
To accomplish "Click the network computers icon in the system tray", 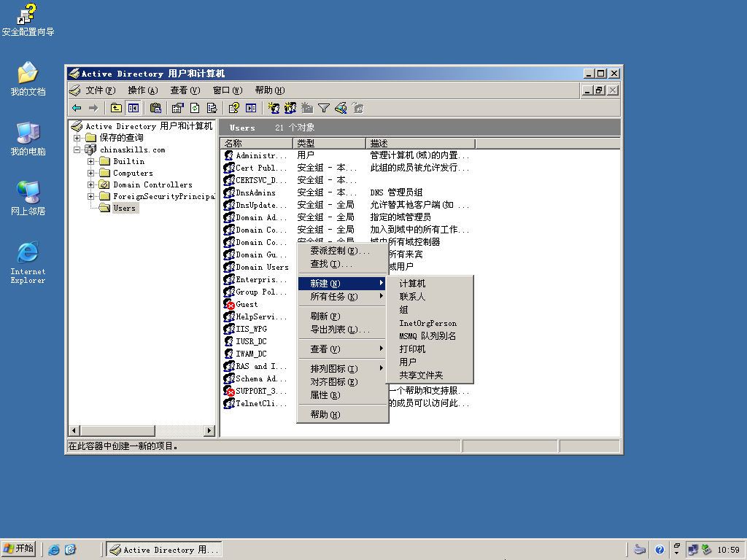I will (x=693, y=550).
